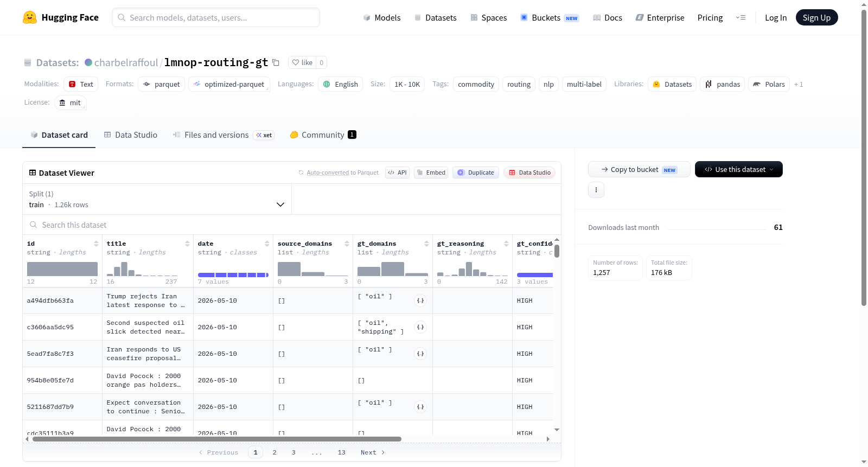The height and width of the screenshot is (467, 868).
Task: Jump to page 13 of results
Action: pos(341,452)
